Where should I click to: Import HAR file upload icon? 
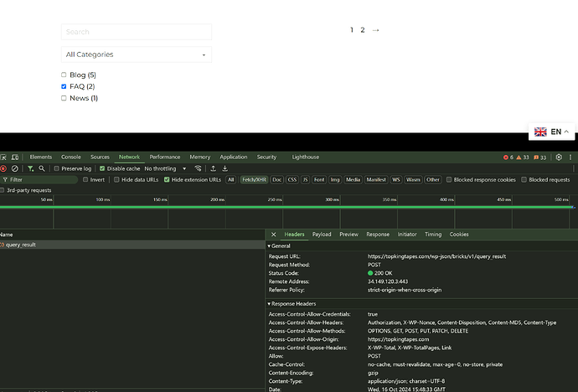pos(213,168)
